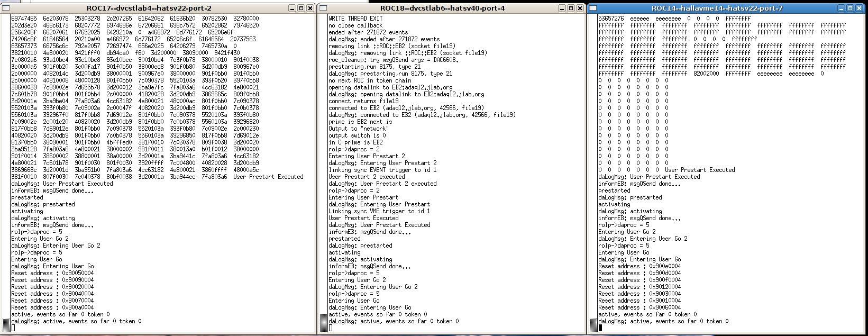Click hex row starting 202d3e20 in ROC17
Screen dimensions: 868x336
(x=135, y=25)
